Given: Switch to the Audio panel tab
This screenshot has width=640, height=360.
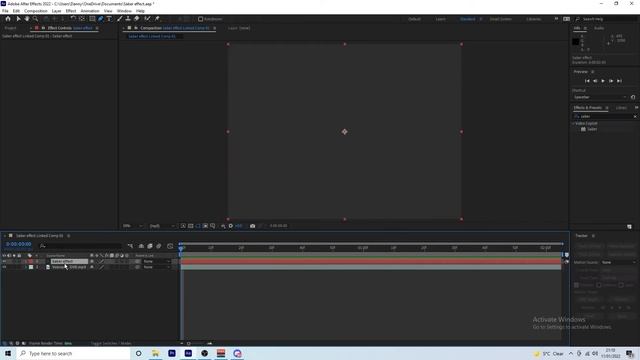Looking at the screenshot, I should coord(599,28).
